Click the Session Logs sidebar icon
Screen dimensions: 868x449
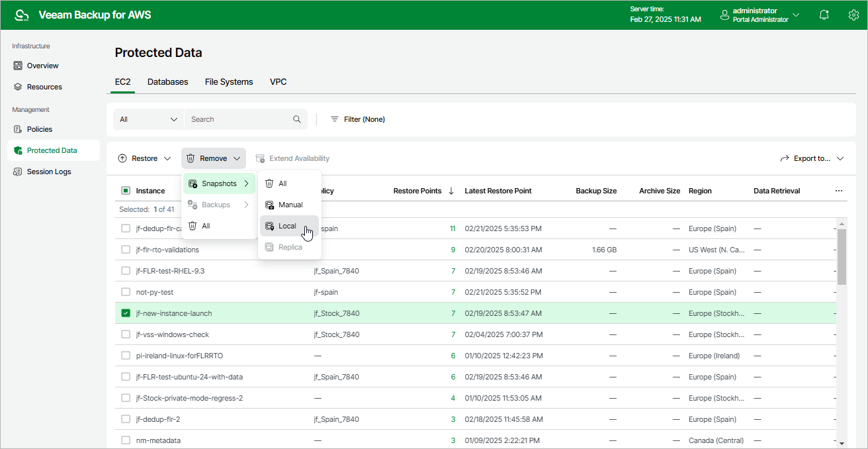tap(18, 172)
